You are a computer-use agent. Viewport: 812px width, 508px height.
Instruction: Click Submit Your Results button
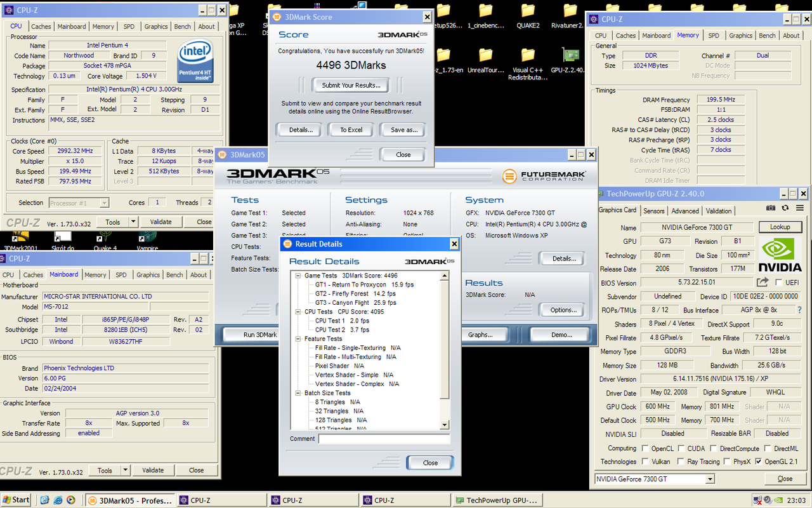coord(351,85)
